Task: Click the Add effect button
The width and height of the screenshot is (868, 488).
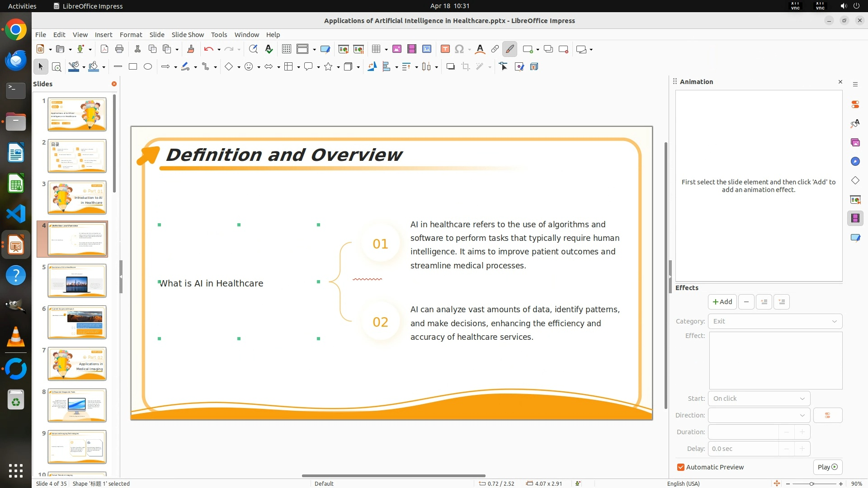Action: pyautogui.click(x=722, y=302)
